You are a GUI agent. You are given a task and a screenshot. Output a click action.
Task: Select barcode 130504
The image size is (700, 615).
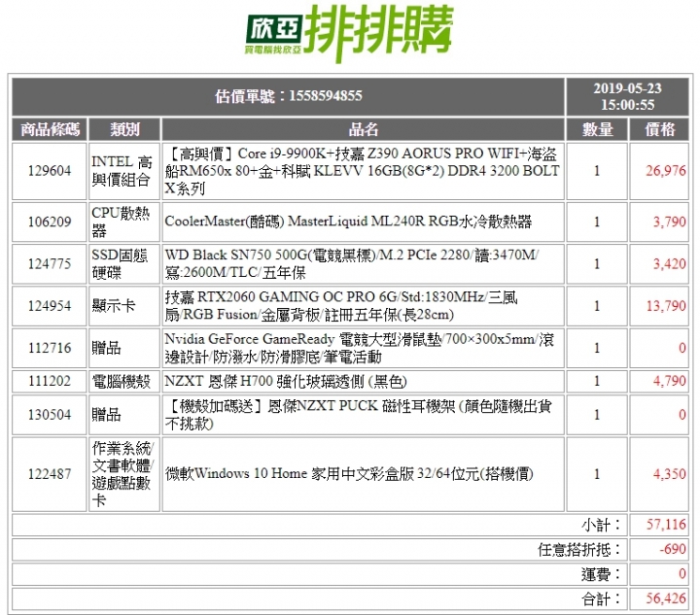(x=50, y=415)
